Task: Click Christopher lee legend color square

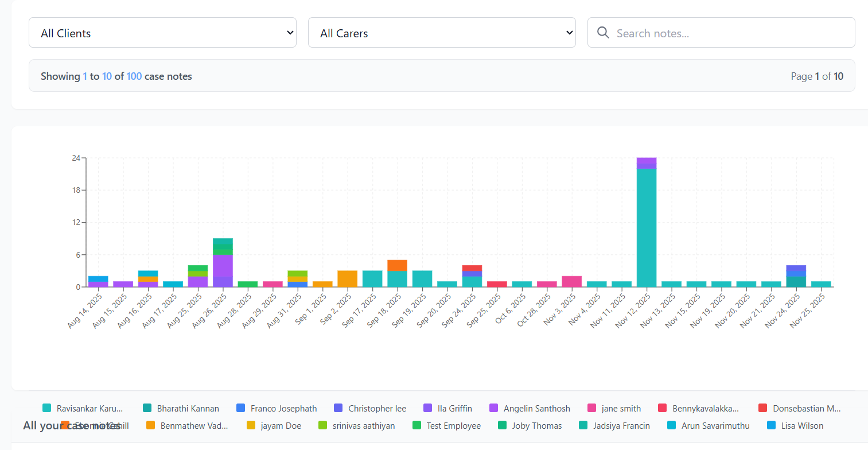Action: click(338, 409)
